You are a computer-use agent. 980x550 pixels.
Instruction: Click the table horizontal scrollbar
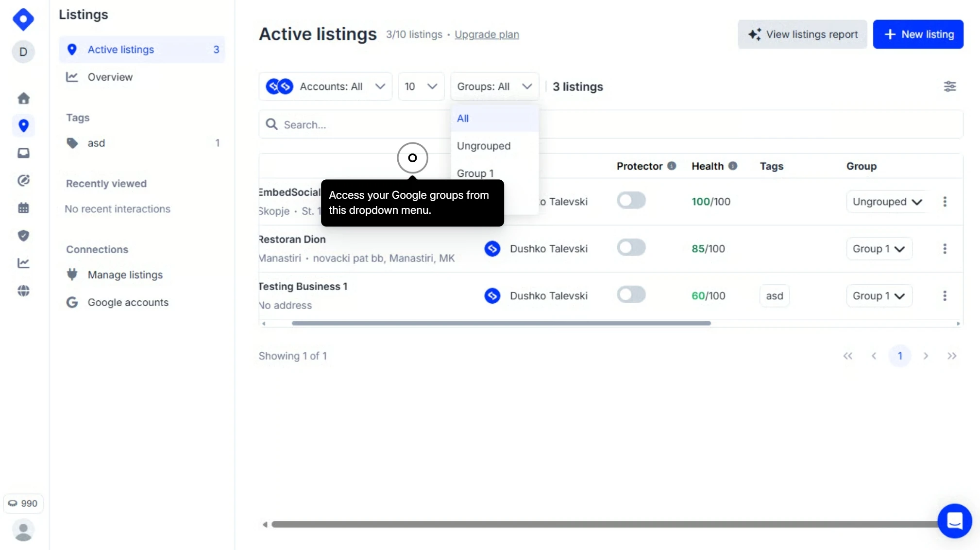click(501, 323)
